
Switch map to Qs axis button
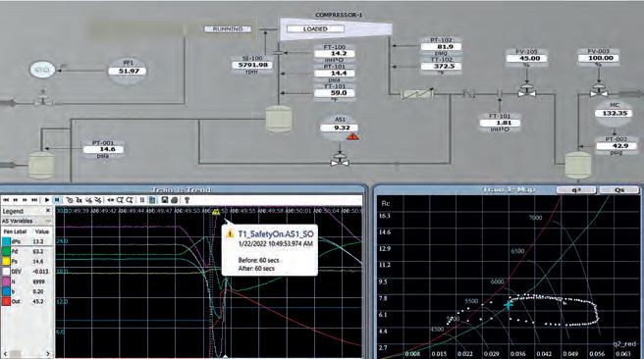pyautogui.click(x=618, y=189)
